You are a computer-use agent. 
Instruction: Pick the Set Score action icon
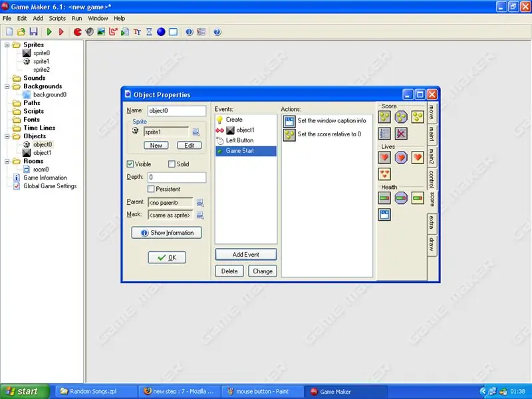(x=384, y=117)
